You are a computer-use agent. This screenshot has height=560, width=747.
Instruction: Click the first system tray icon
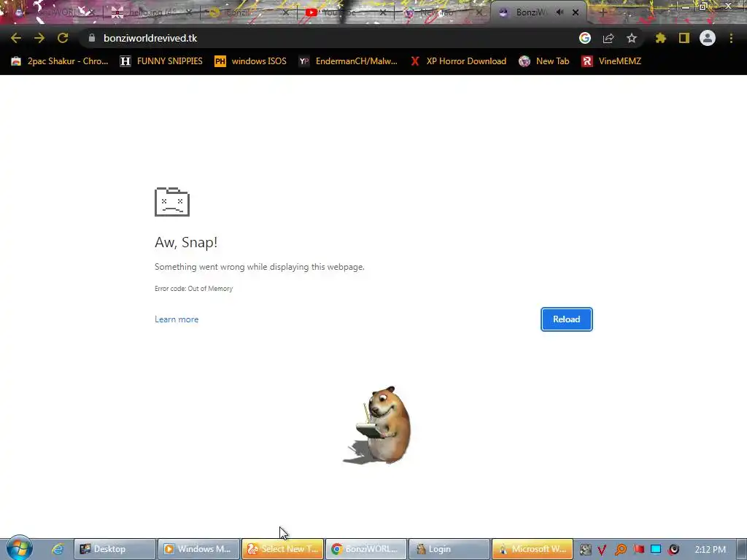click(585, 550)
